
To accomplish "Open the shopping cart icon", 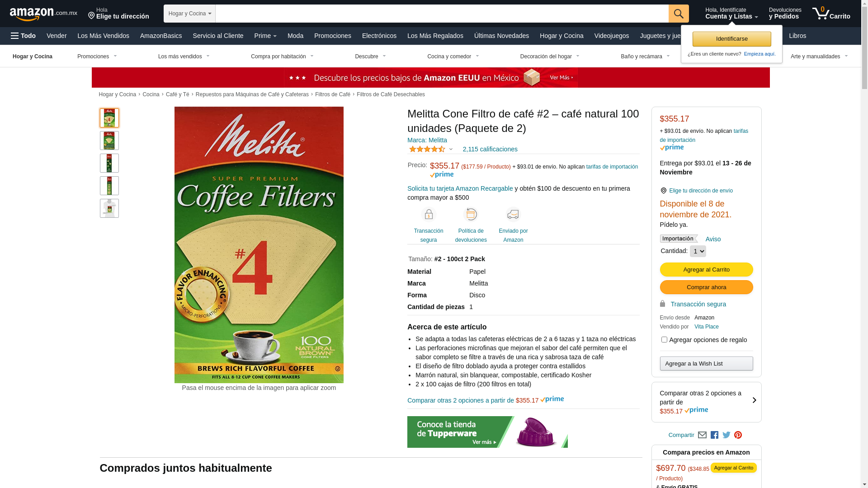I will coord(831,14).
